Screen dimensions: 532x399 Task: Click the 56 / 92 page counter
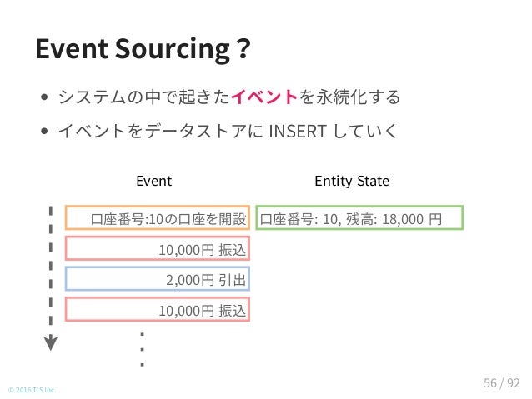tap(502, 383)
